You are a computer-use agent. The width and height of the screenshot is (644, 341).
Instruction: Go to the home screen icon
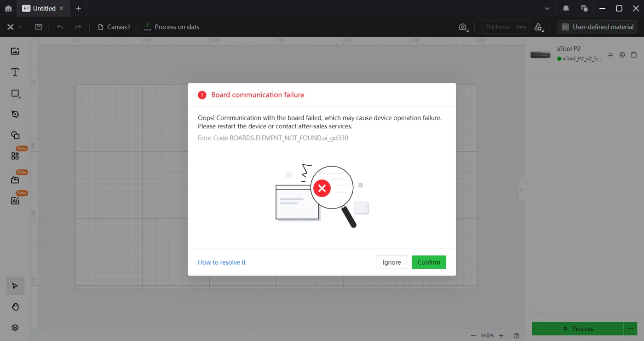(8, 8)
